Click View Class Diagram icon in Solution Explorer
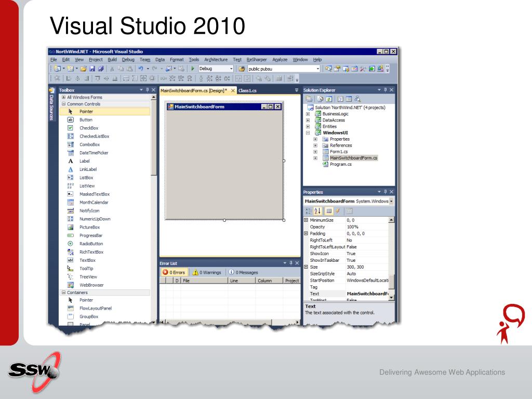The image size is (532, 399). pos(357,99)
